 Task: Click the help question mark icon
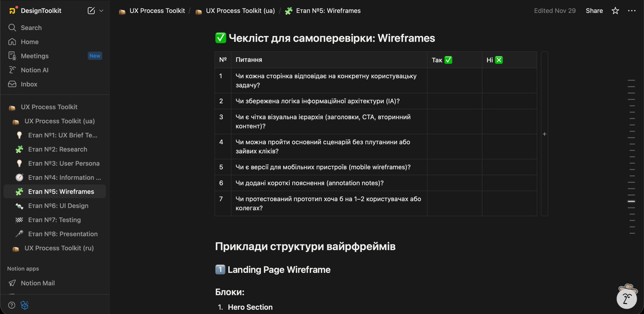click(12, 305)
